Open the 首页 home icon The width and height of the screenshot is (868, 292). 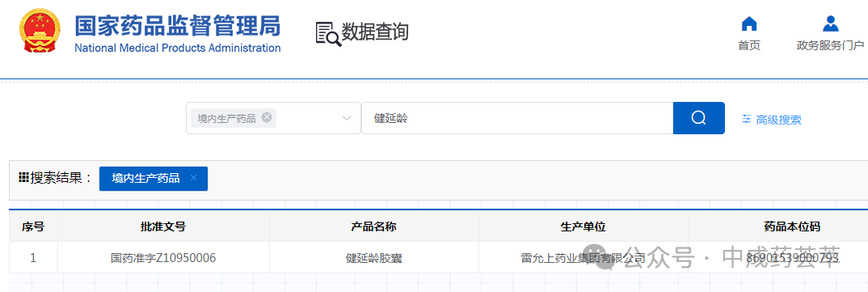[x=749, y=23]
